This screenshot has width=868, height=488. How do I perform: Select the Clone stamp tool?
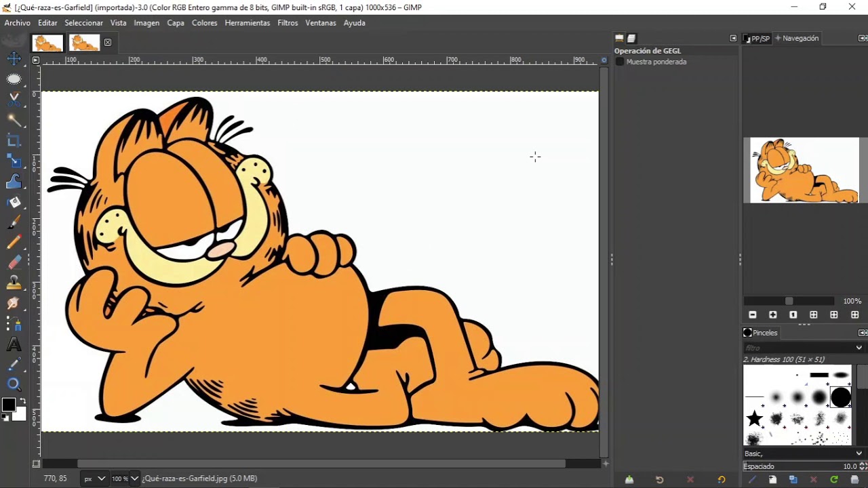14,283
